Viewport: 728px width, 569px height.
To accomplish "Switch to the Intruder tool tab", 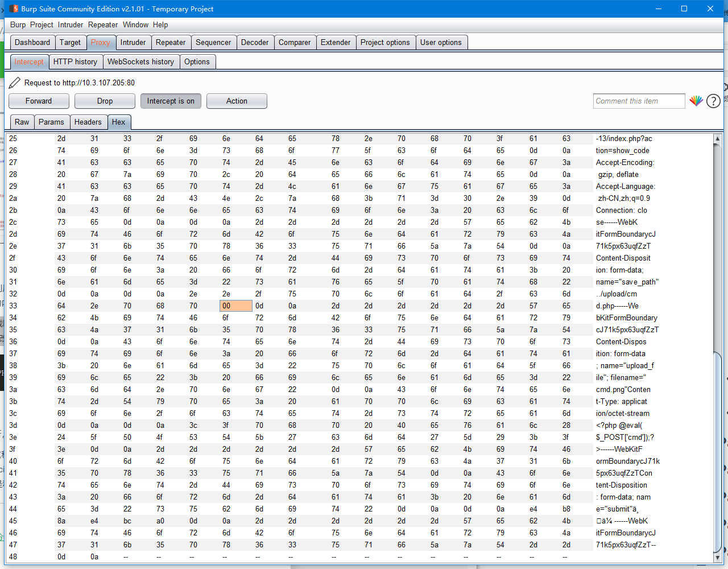I will coord(133,42).
